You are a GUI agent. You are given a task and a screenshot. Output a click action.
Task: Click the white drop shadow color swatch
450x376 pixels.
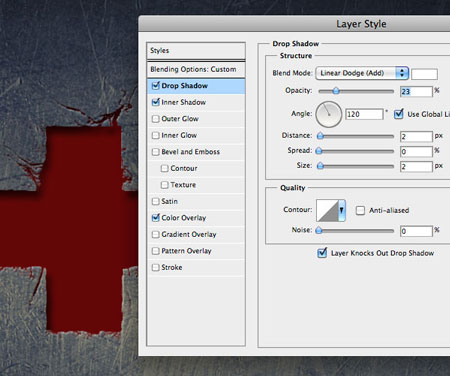click(x=424, y=74)
